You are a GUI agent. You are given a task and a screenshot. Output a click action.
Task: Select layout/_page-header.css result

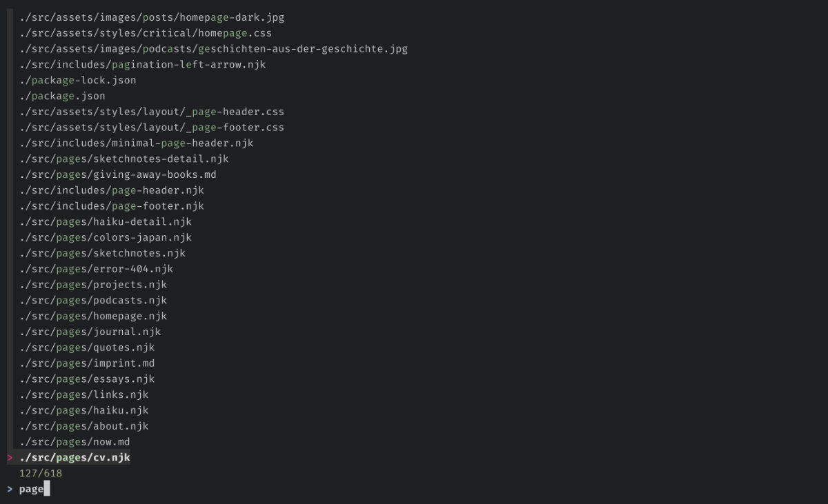click(x=152, y=112)
